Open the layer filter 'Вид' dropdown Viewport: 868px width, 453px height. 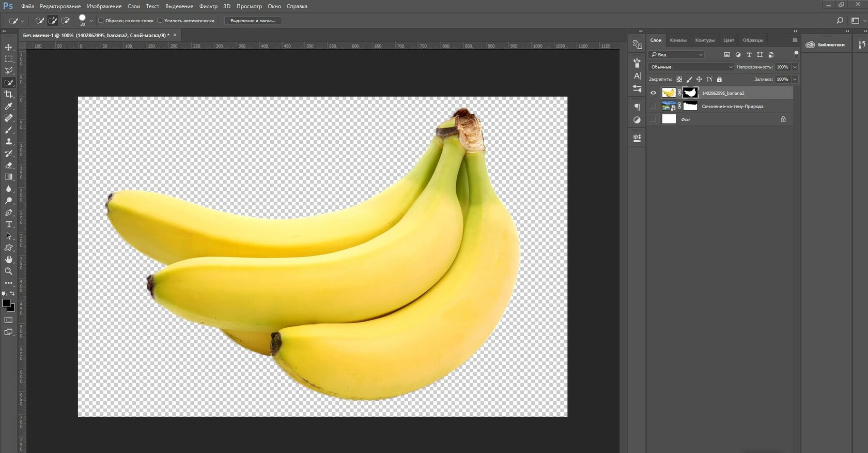pyautogui.click(x=677, y=54)
